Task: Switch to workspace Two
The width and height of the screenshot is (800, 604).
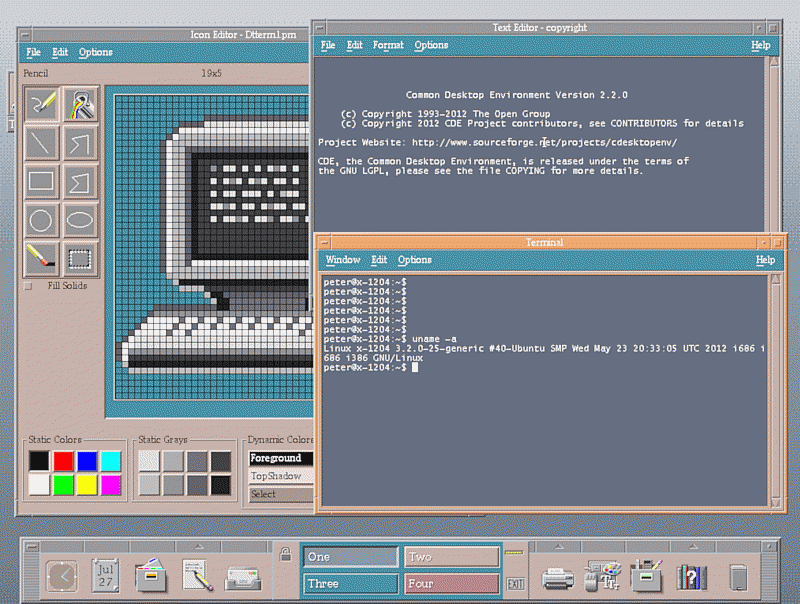Action: [x=452, y=557]
